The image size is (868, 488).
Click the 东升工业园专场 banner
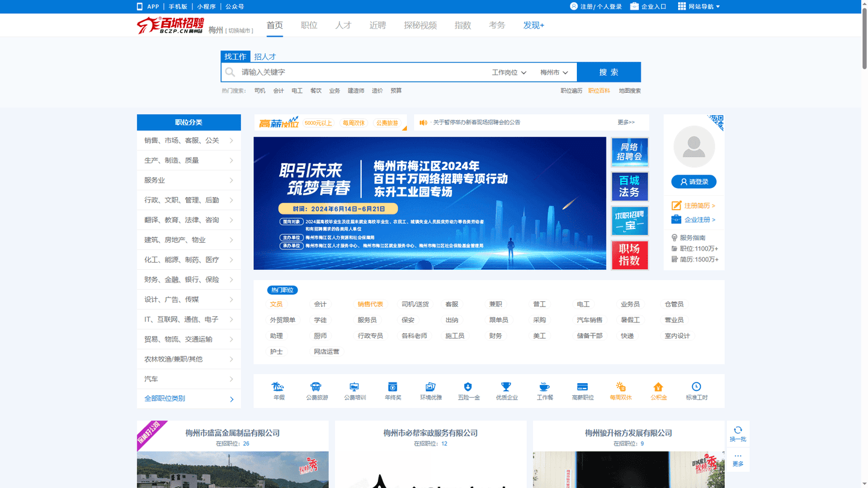tap(430, 203)
